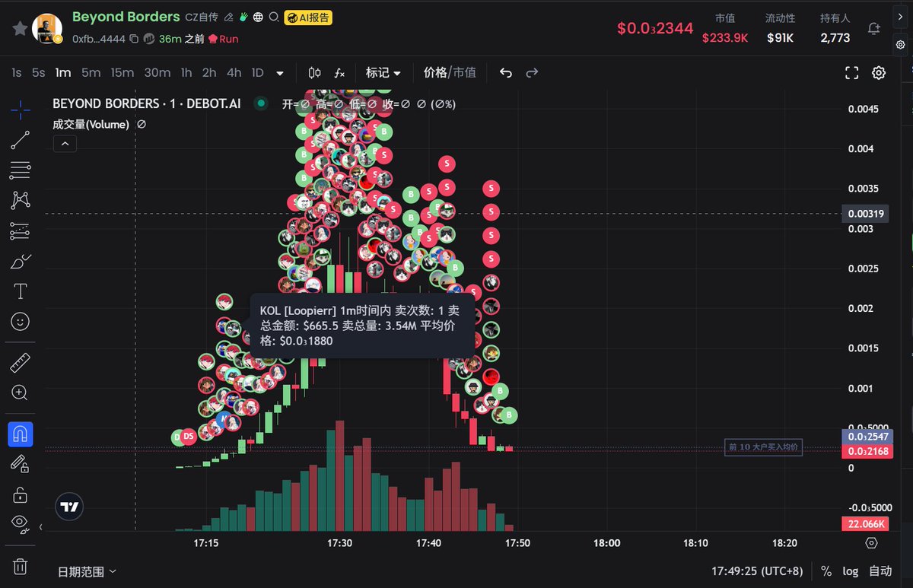This screenshot has width=913, height=588.
Task: Click the 17:49:25 (UTC+8) timezone
Action: tap(757, 571)
